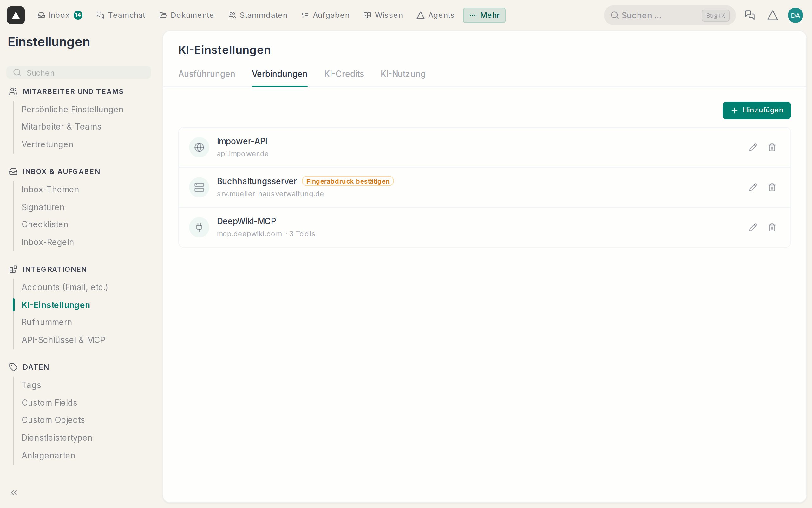812x508 pixels.
Task: Click the plug icon of DeepWiki-MCP
Action: coord(199,227)
